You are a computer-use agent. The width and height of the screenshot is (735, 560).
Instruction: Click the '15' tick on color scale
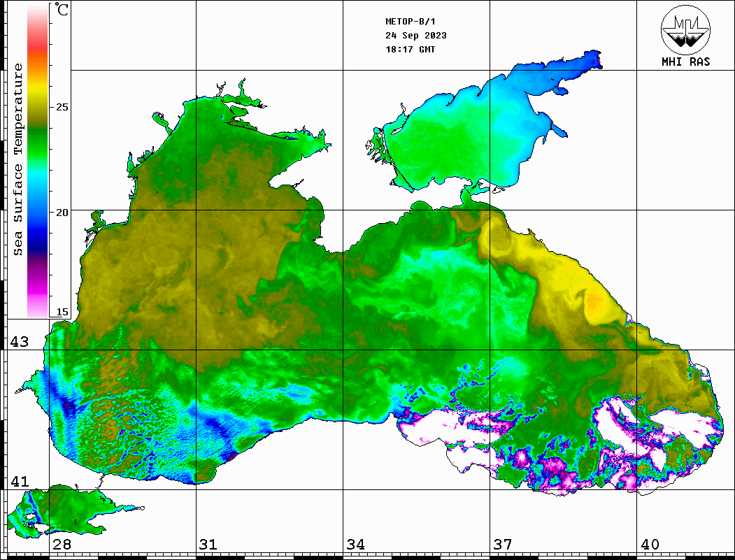tap(62, 312)
